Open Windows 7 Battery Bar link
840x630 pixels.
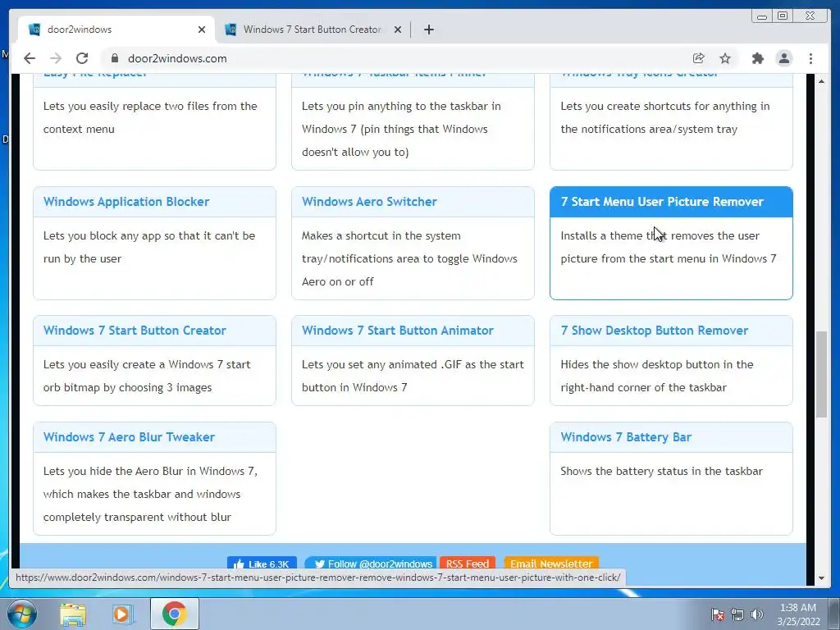tap(626, 436)
